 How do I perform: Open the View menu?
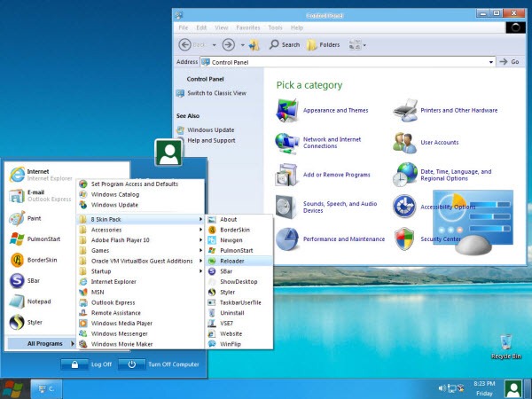tap(221, 27)
